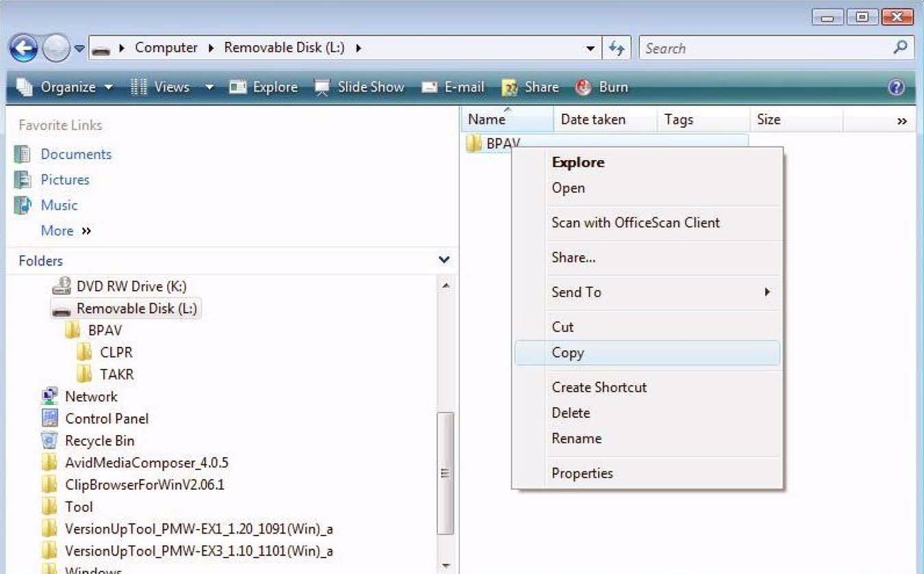Start Slide Show from the toolbar

[359, 88]
